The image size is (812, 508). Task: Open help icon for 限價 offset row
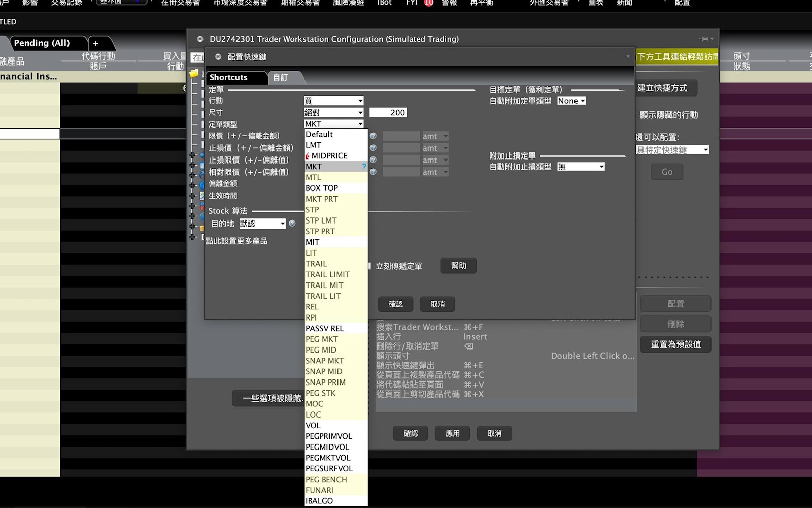coord(373,136)
